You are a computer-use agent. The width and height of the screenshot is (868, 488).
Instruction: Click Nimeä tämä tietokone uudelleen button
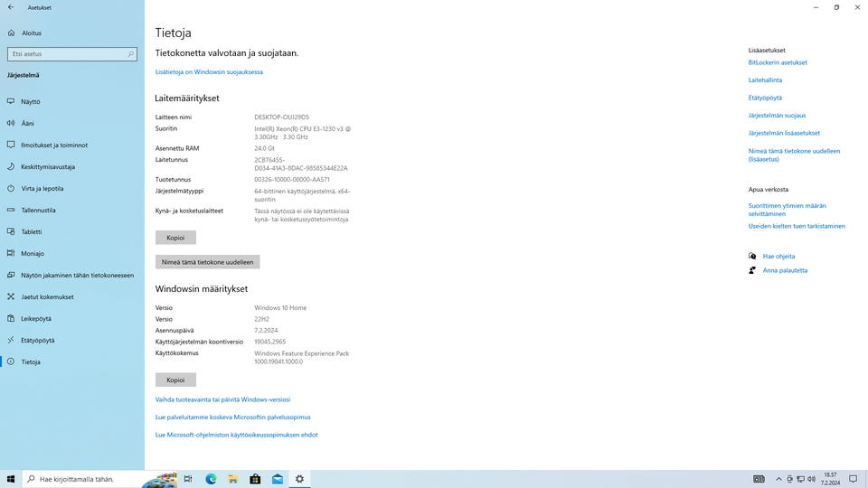[208, 262]
